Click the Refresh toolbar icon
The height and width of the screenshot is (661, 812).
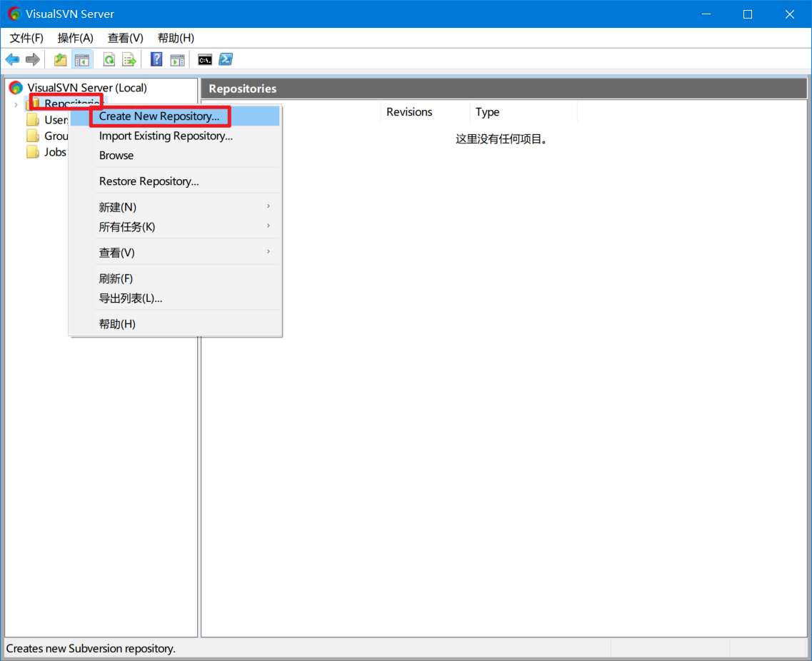(x=109, y=59)
